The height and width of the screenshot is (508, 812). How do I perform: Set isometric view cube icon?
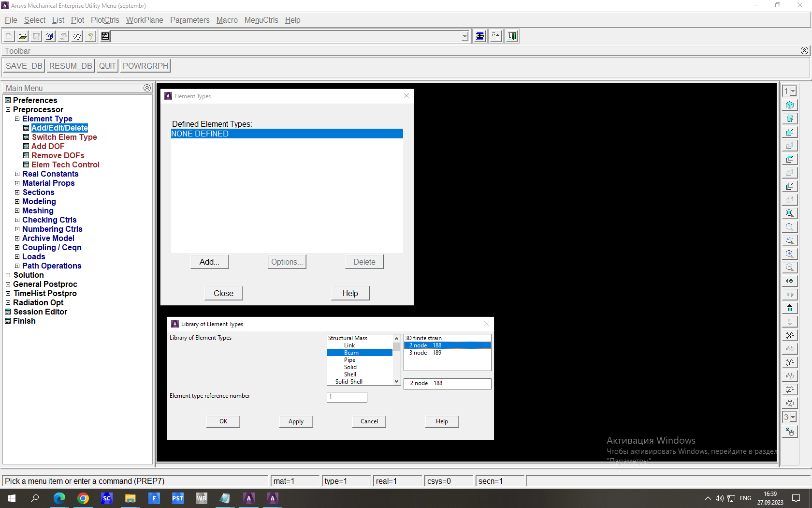coord(790,105)
